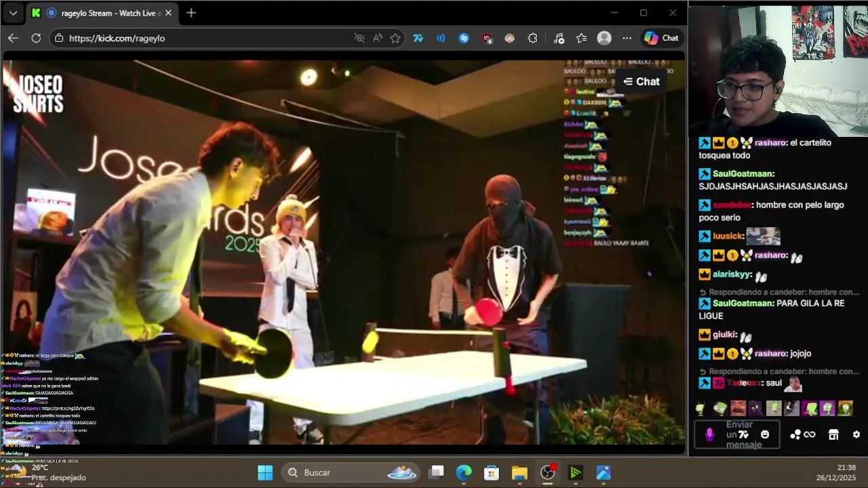Open the tab actions chevron menu
Screen dimensions: 868x488
[x=13, y=13]
